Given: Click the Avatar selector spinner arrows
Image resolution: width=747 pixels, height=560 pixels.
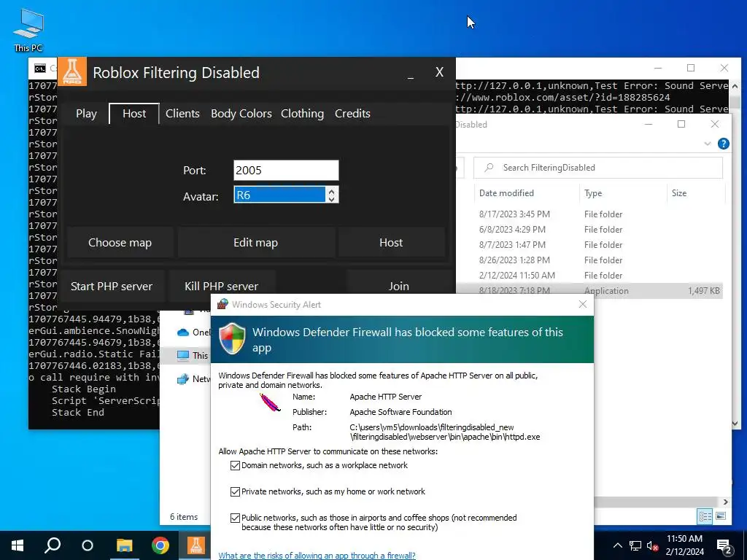Looking at the screenshot, I should [x=332, y=195].
